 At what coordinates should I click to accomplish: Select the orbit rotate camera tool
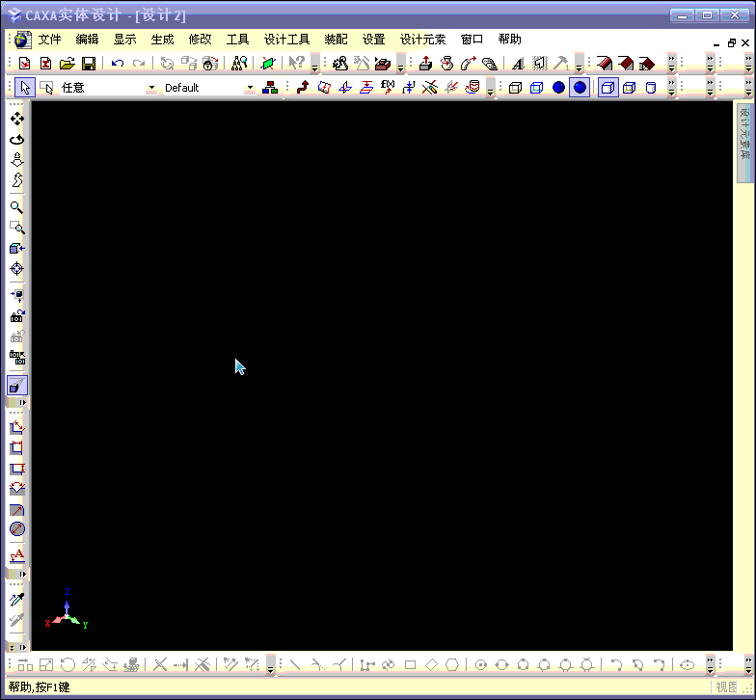17,139
